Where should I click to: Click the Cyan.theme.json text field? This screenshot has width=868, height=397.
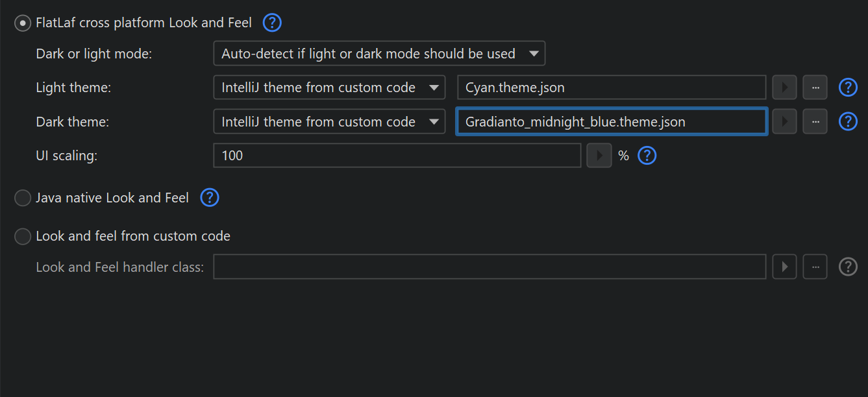[x=611, y=88]
